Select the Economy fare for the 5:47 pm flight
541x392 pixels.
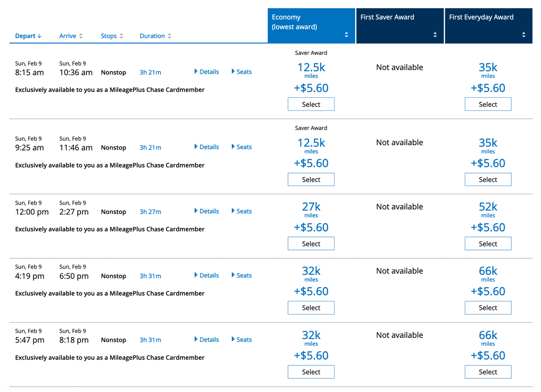click(x=311, y=372)
